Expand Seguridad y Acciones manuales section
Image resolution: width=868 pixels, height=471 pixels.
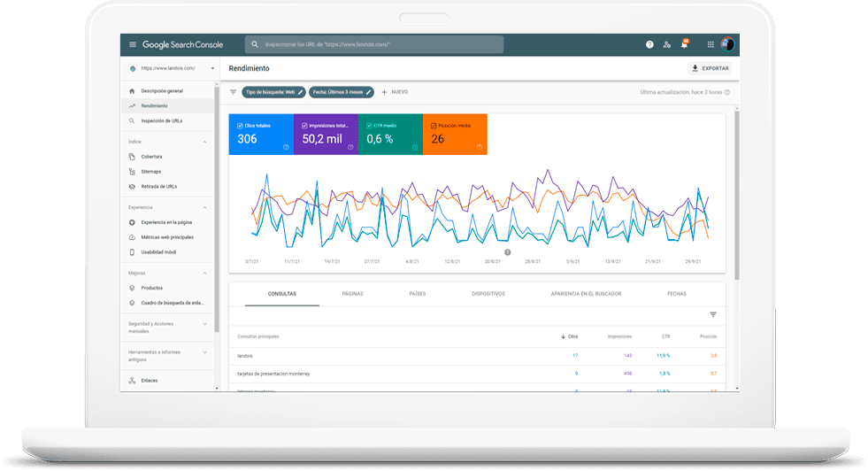coord(204,324)
